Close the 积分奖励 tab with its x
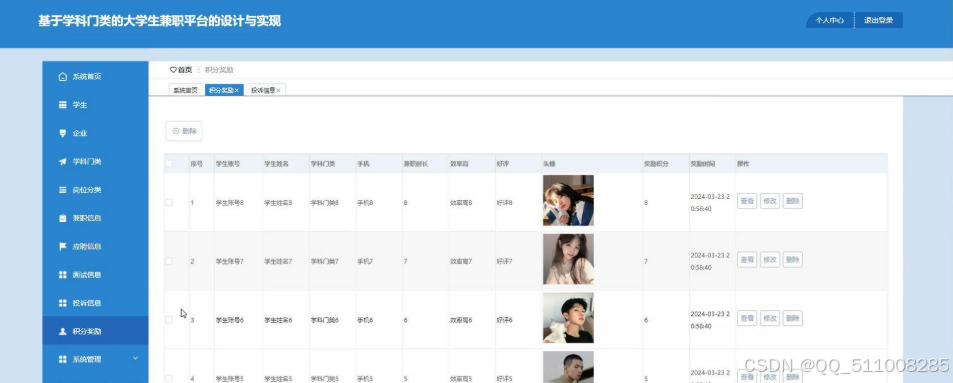The height and width of the screenshot is (383, 953). 237,90
